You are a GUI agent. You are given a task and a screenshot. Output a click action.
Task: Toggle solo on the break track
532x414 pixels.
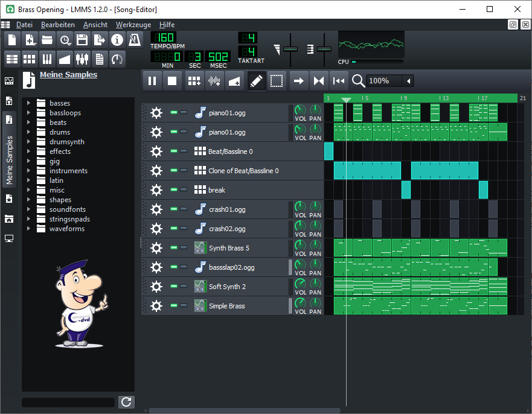tap(184, 190)
